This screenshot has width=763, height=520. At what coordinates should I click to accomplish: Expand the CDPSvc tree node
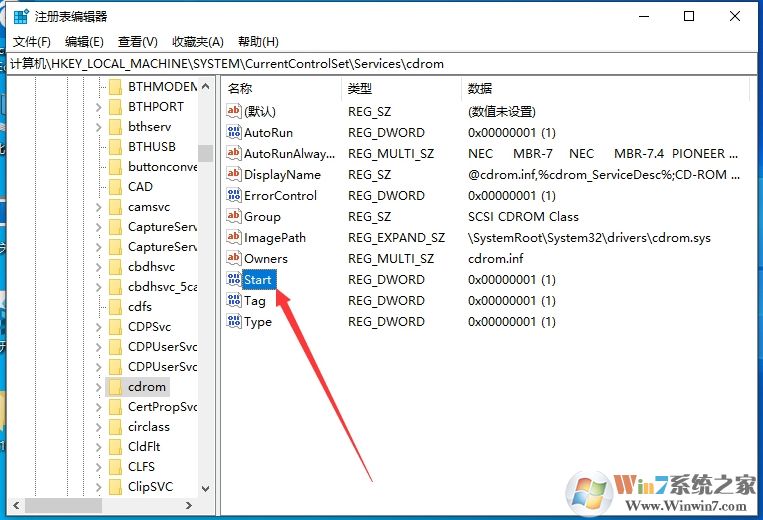coord(99,326)
